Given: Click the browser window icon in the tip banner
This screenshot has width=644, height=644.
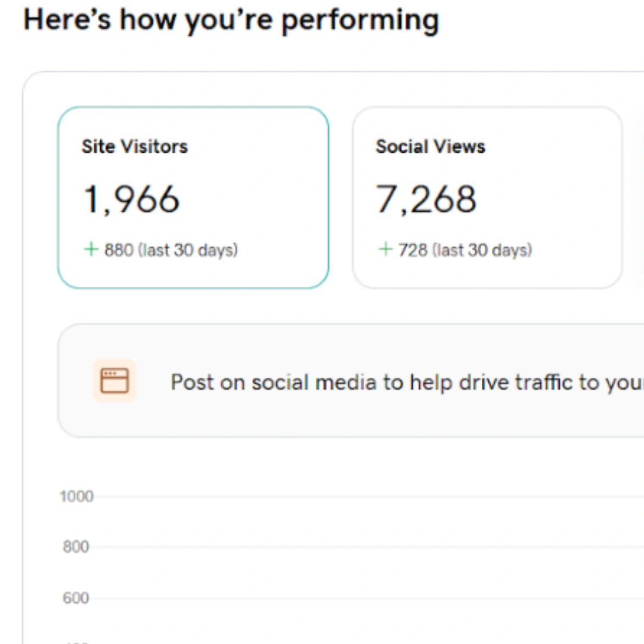Looking at the screenshot, I should (114, 380).
